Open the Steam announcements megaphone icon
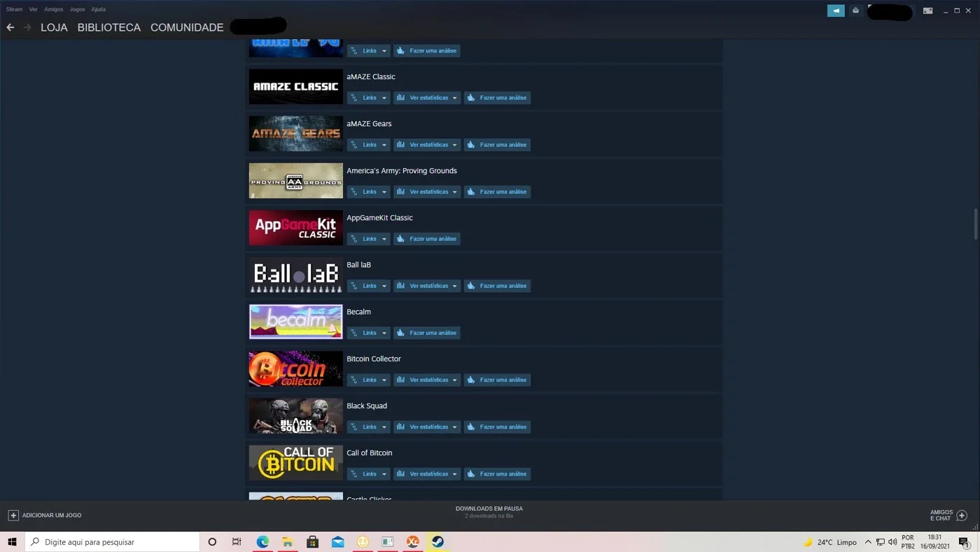The width and height of the screenshot is (980, 552). coord(836,11)
